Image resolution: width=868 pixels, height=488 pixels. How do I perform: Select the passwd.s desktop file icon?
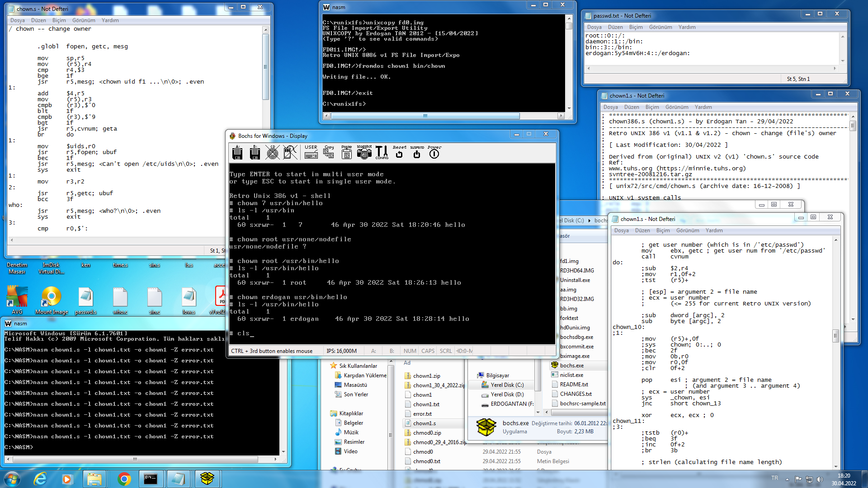[x=86, y=300]
